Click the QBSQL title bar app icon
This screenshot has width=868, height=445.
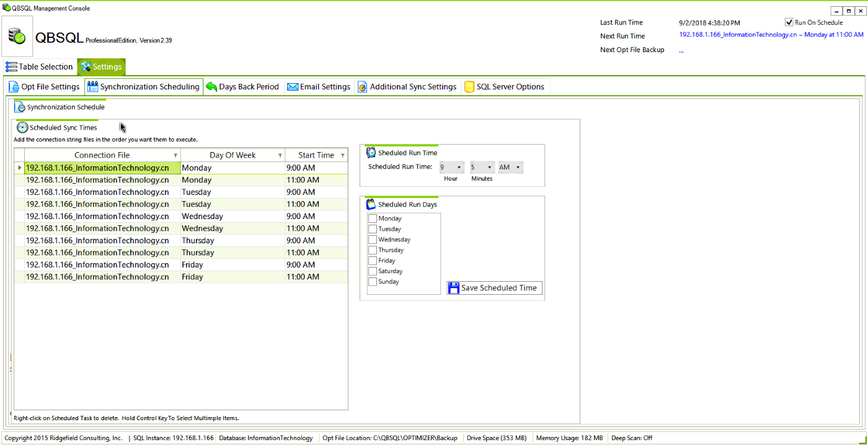click(x=7, y=8)
